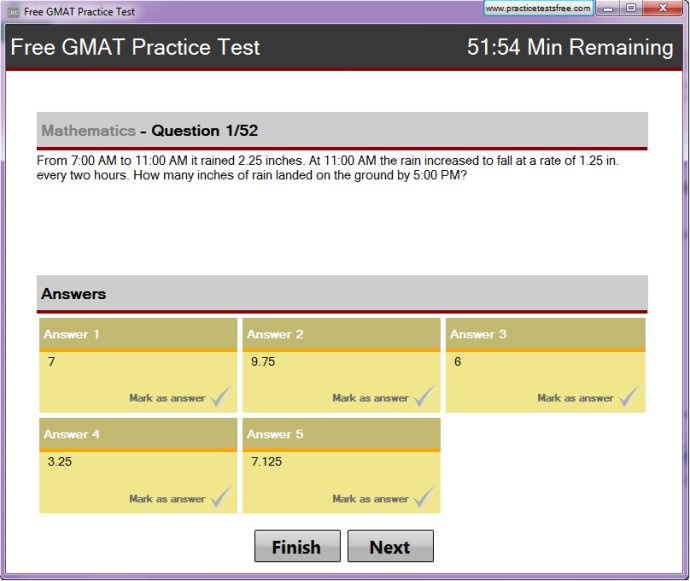Click the answer value 7.125
The height and width of the screenshot is (581, 690).
[266, 462]
